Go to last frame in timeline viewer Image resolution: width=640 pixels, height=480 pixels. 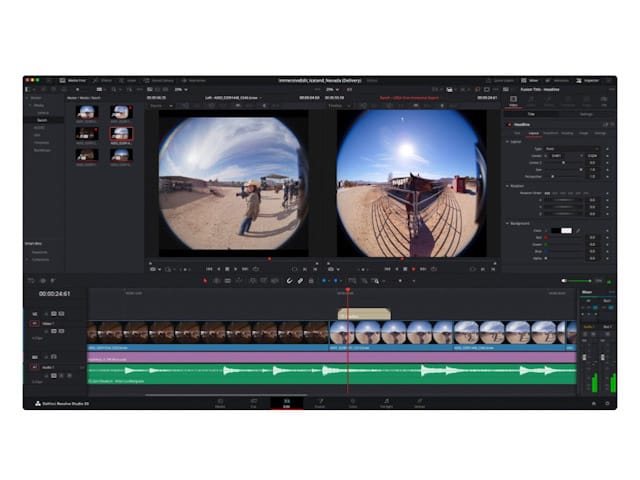[423, 269]
